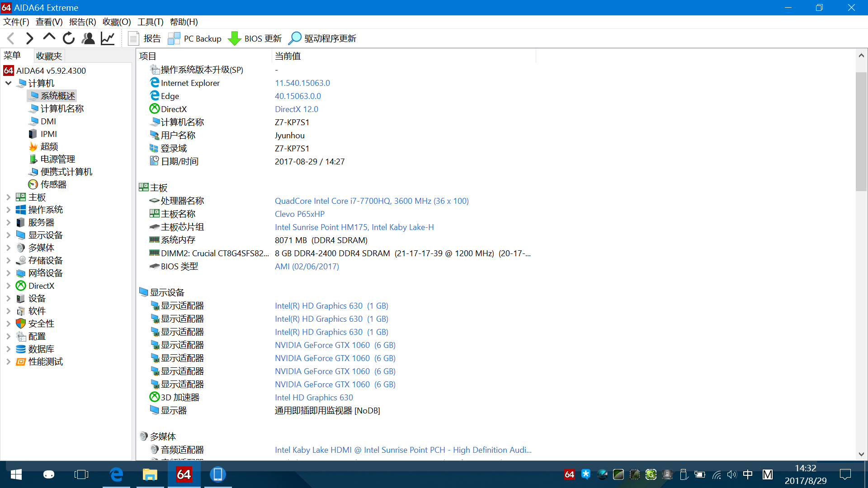Click the Up navigation arrow icon
Screen dimensions: 868x488
pyautogui.click(x=49, y=38)
